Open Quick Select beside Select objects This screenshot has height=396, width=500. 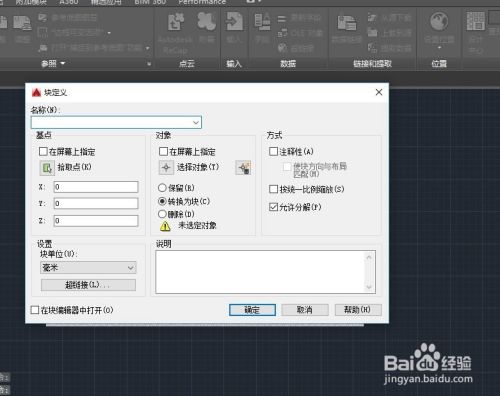pyautogui.click(x=243, y=167)
